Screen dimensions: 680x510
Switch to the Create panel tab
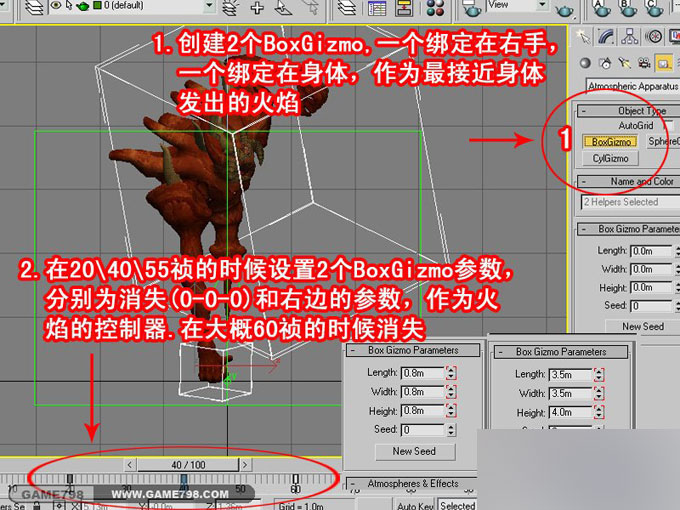click(x=584, y=37)
